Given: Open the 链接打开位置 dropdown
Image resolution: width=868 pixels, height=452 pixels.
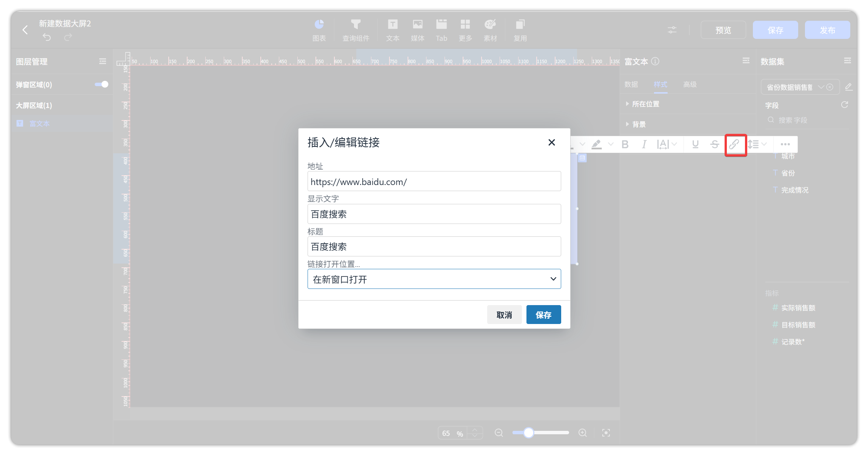Looking at the screenshot, I should tap(434, 279).
